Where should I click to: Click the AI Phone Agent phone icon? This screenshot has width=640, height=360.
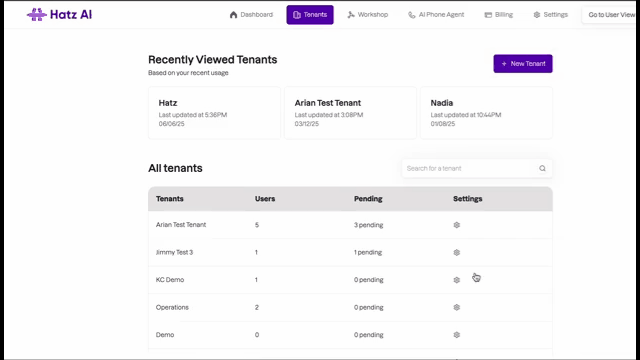pyautogui.click(x=411, y=15)
